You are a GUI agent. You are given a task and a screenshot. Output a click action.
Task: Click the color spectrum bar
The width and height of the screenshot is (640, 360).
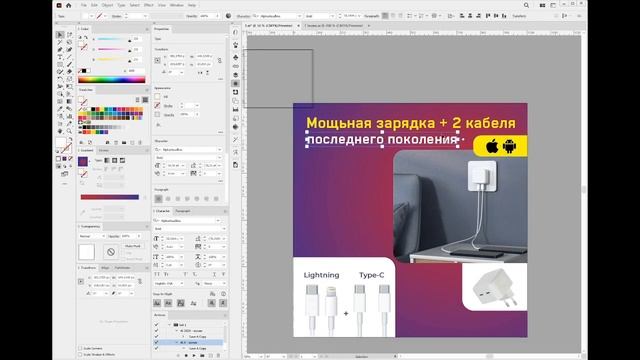(x=111, y=80)
